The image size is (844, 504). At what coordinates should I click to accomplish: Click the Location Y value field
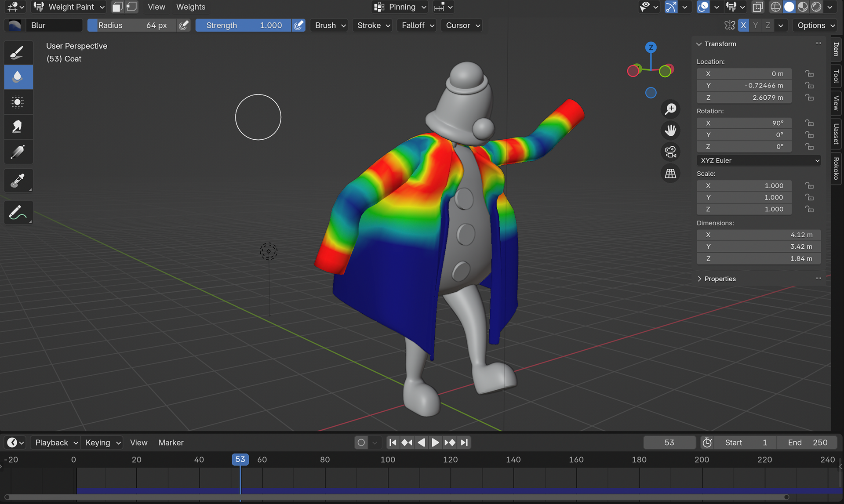point(744,86)
